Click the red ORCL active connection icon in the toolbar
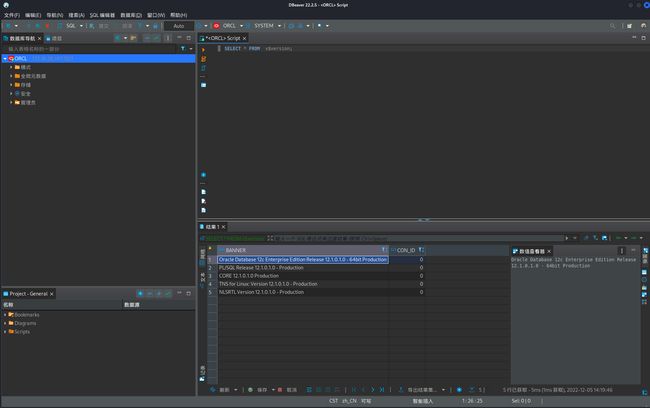650x408 pixels. coord(216,26)
